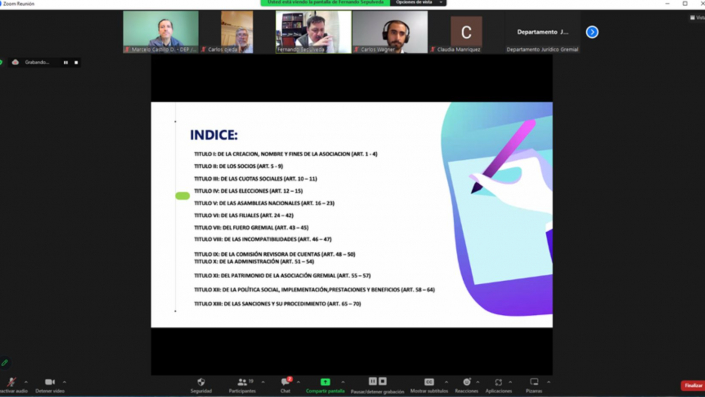705x397 pixels.
Task: Click 'TITULO VIII: DE LAS INCOMPATIBILIDADES' line
Action: [263, 239]
